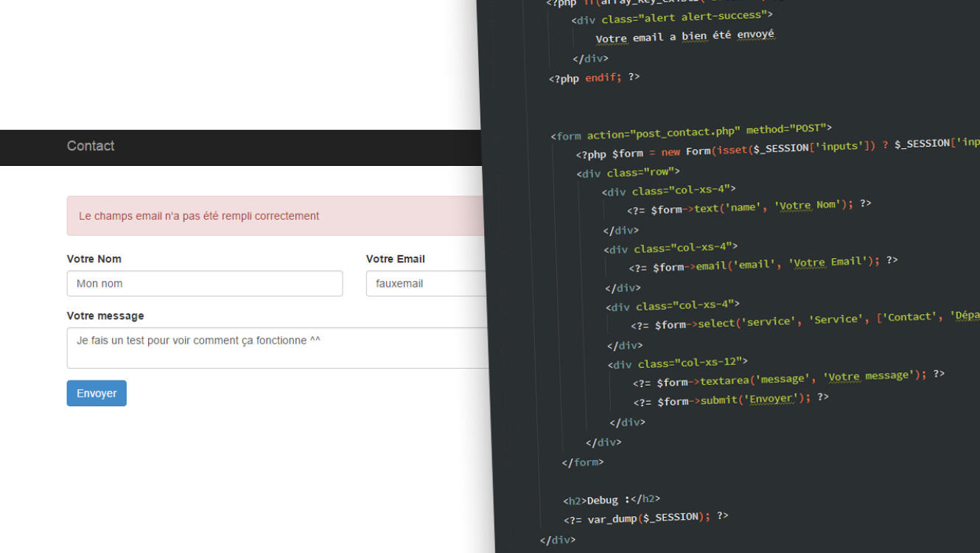Click the var_dump($_SESSION) code line

(646, 518)
